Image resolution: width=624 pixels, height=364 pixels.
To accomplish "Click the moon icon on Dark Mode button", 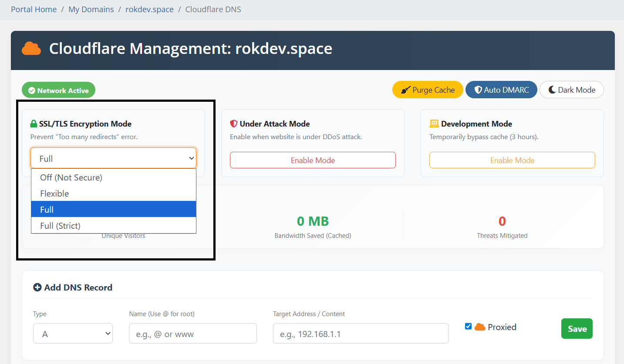I will (x=552, y=90).
